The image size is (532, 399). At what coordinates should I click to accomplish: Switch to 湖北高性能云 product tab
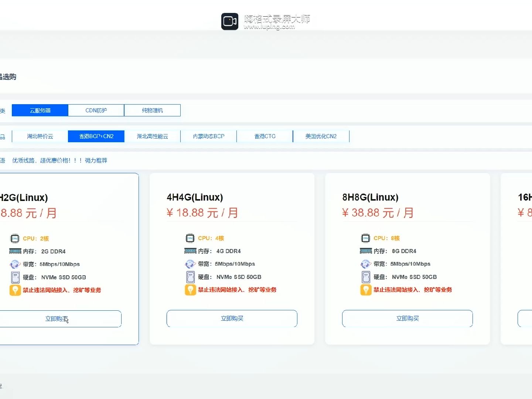pos(152,136)
